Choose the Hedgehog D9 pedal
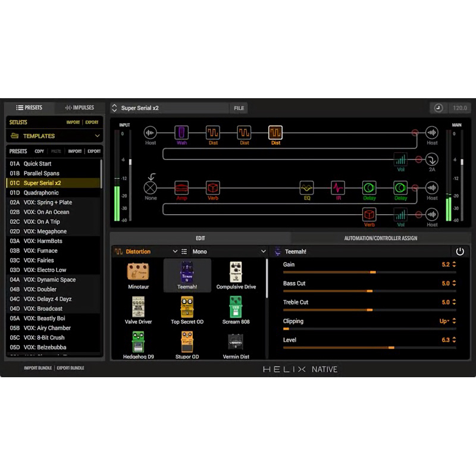This screenshot has height=476, width=476. pyautogui.click(x=138, y=345)
